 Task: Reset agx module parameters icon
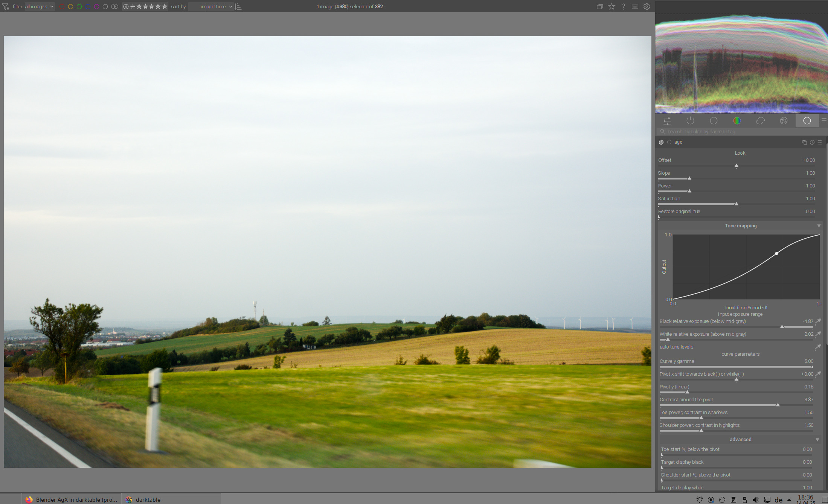pos(812,142)
